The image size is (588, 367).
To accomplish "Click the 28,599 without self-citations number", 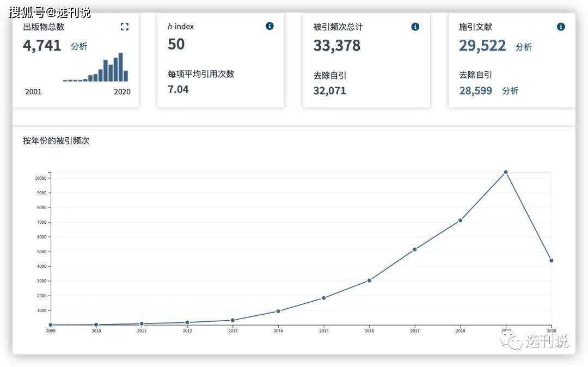I will pos(475,91).
